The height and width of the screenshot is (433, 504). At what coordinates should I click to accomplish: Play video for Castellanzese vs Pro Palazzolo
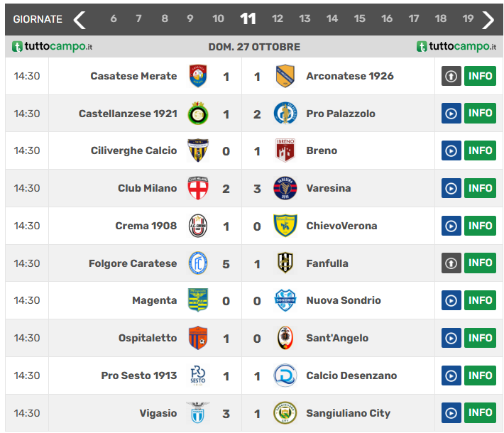point(451,114)
